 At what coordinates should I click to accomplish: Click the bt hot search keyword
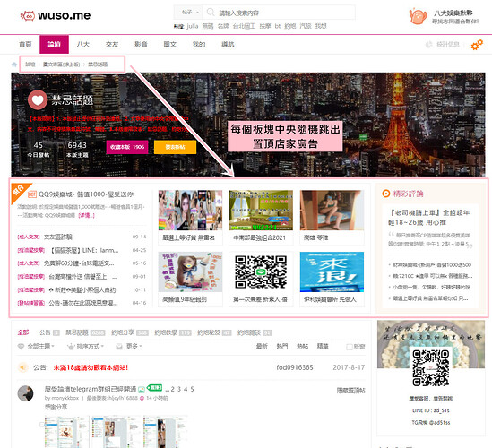278,26
